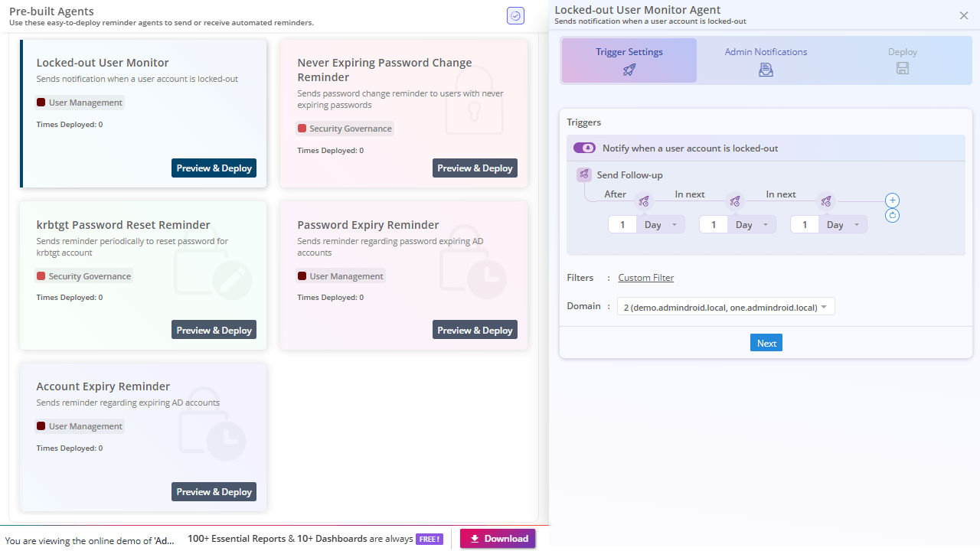Click the dotted-circle checkmark icon in Pre-built Agents header

(x=515, y=15)
